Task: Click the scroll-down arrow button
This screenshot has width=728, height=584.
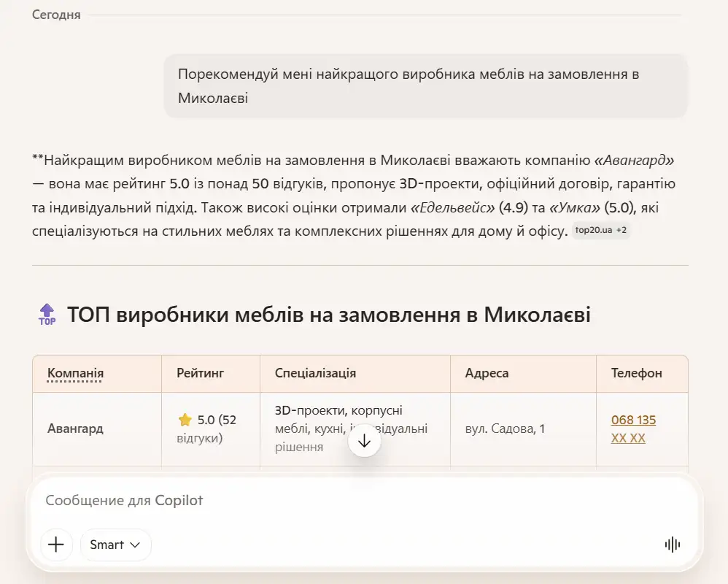Action: coord(365,441)
